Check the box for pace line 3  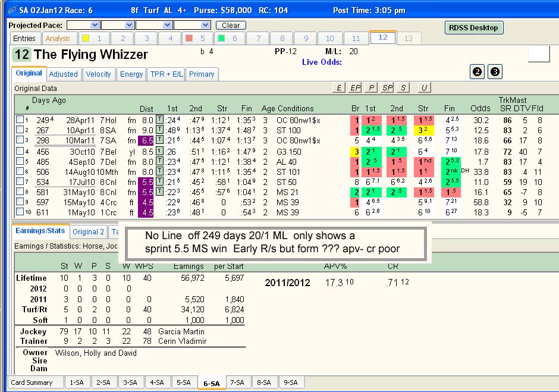pyautogui.click(x=20, y=139)
